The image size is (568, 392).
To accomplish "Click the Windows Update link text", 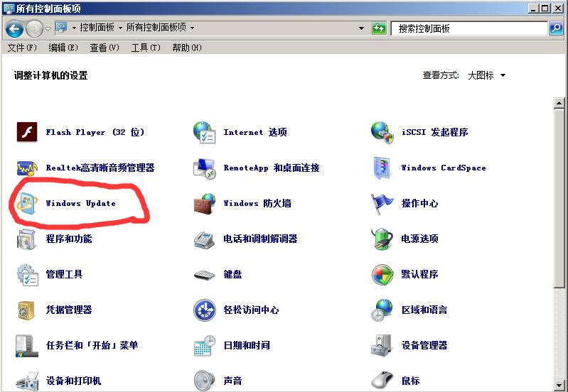I will [x=81, y=203].
